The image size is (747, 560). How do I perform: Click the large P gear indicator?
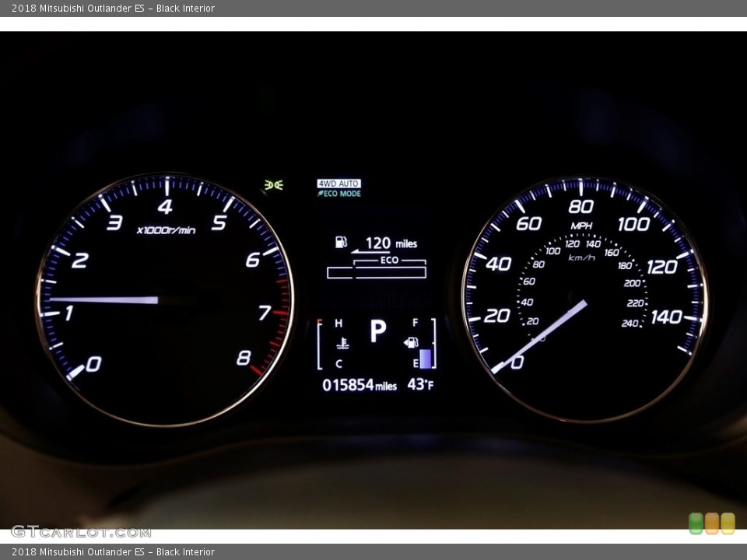point(378,331)
